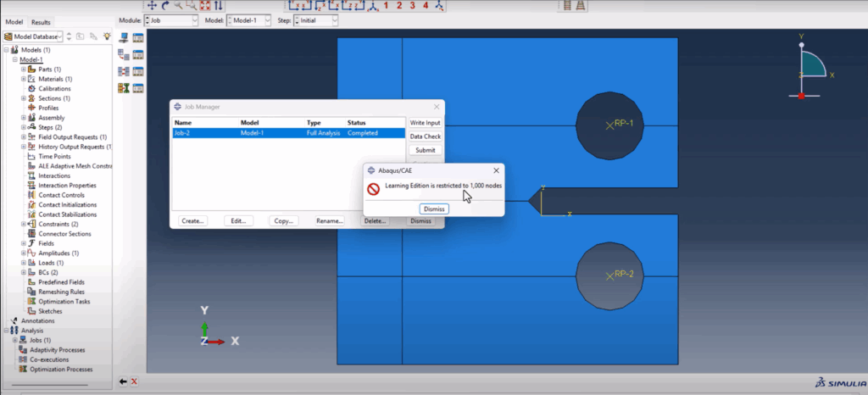Click the Create Job toolbox icon

pyautogui.click(x=124, y=37)
